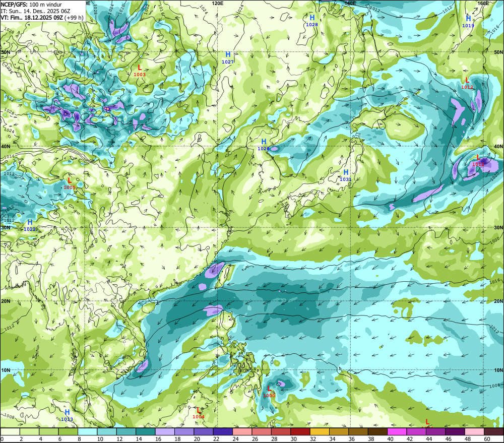Click the H 1028 marker near the top edge

point(312,17)
